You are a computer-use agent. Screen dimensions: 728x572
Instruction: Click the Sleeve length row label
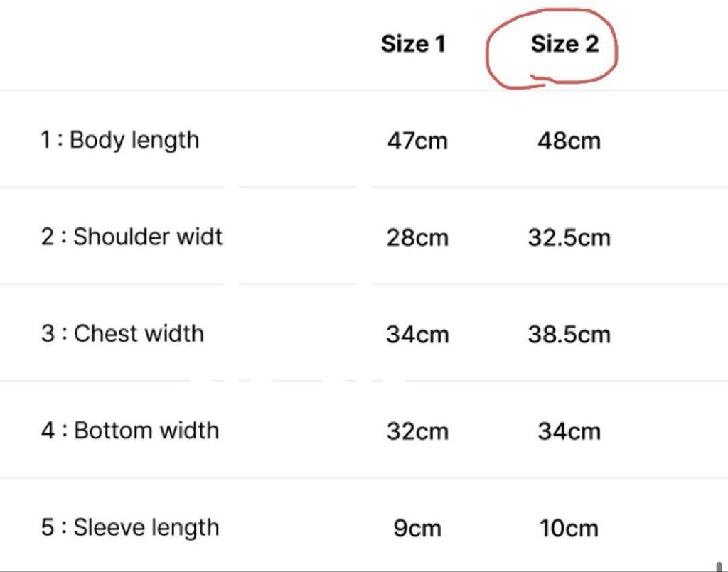tap(129, 527)
